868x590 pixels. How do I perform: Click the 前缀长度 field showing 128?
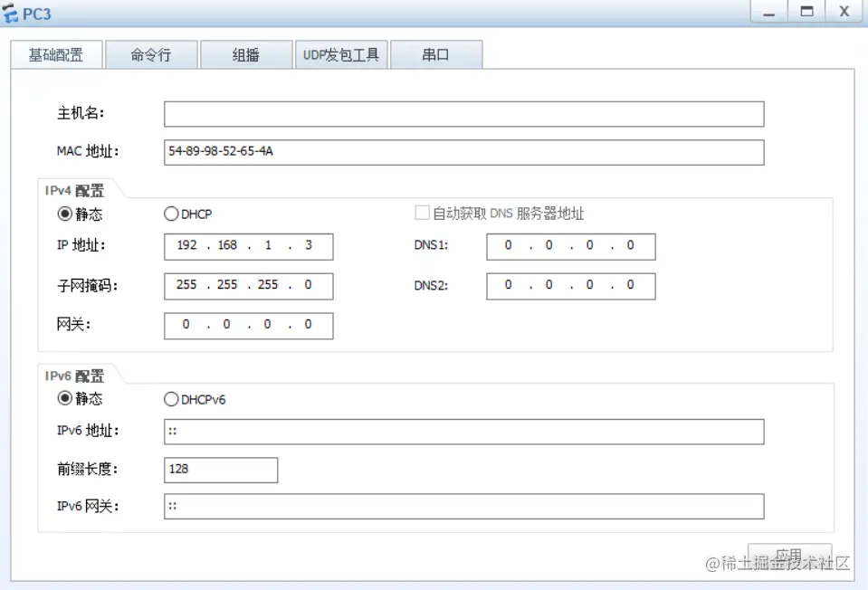(221, 470)
